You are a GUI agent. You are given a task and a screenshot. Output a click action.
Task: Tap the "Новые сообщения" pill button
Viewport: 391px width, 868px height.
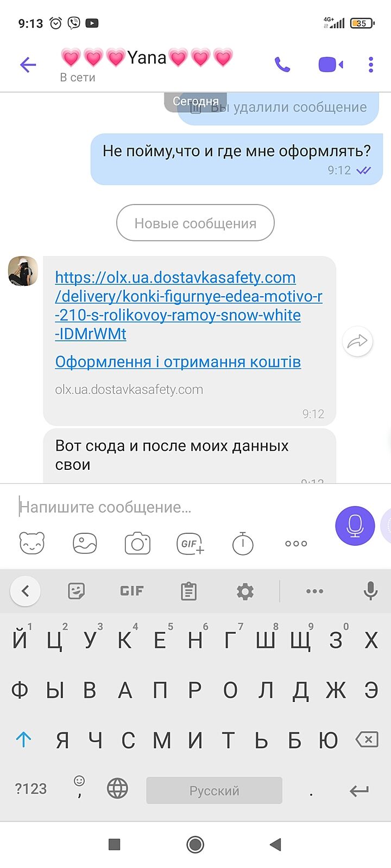pos(195,223)
